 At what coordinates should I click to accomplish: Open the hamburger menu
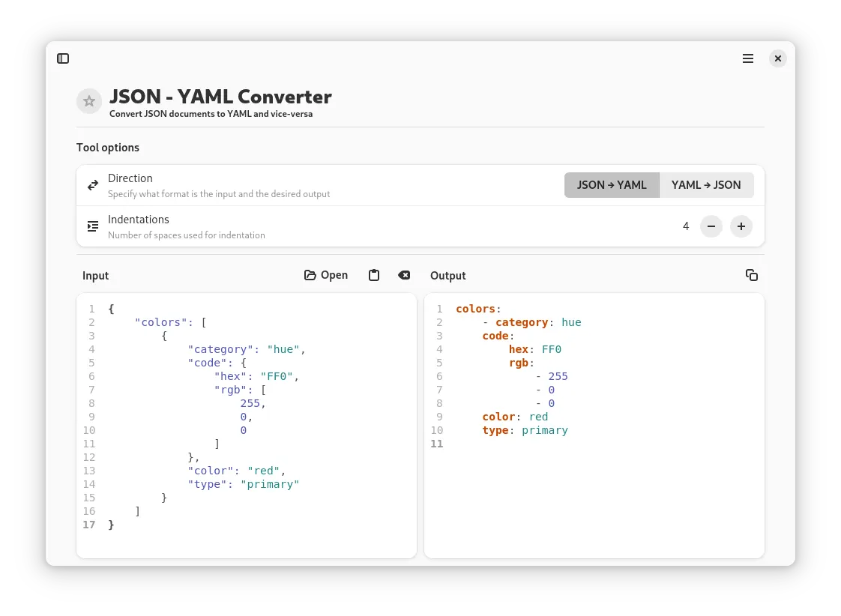coord(747,58)
